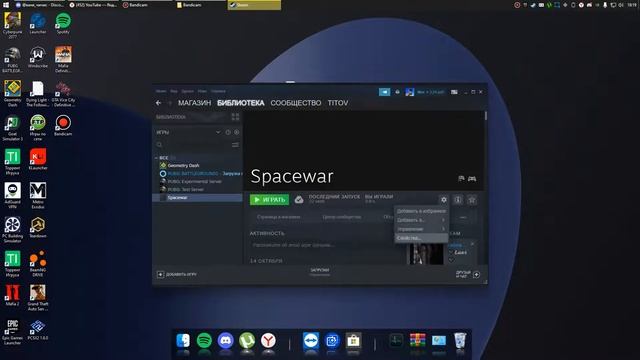Select Добавить в избранное menu entry
The height and width of the screenshot is (360, 640).
pos(421,211)
